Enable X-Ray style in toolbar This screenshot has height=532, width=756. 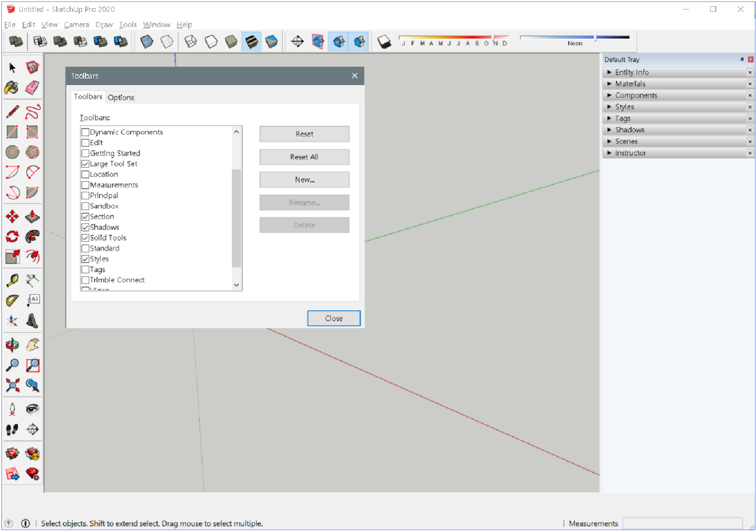tap(147, 42)
